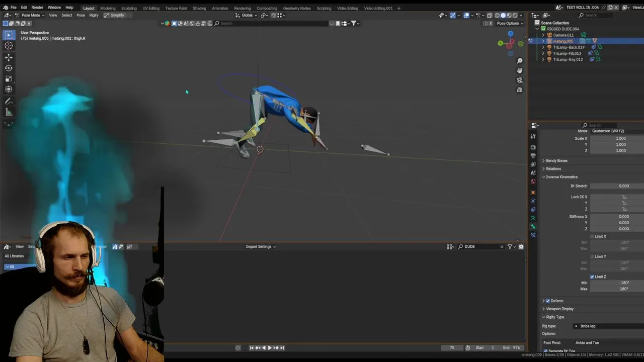Choose the Select Box tool
This screenshot has width=644, height=362.
point(9,35)
